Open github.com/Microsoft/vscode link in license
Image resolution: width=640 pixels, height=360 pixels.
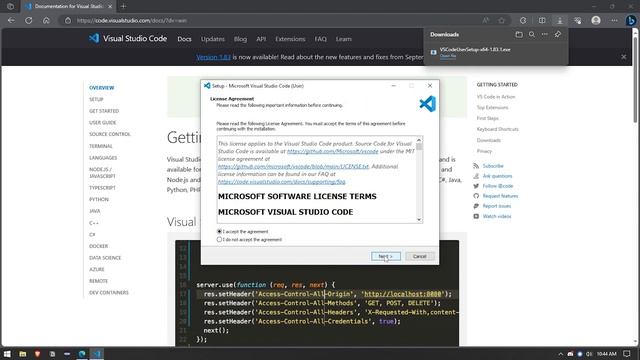tap(332, 151)
